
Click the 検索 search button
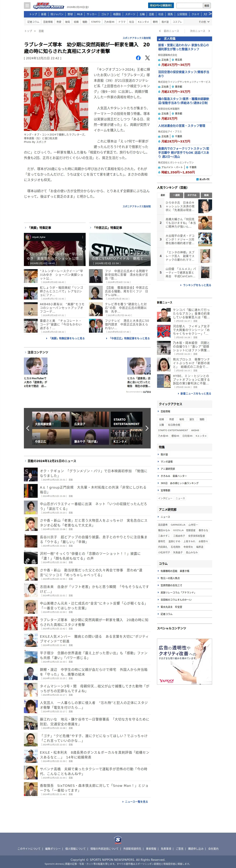pos(207,6)
